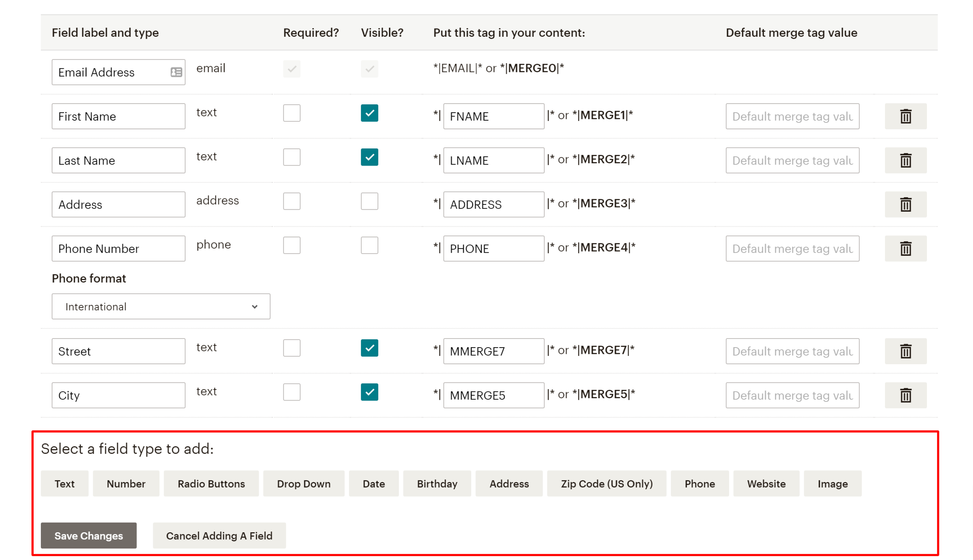
Task: Edit the LNAME merge tag input
Action: [x=493, y=160]
